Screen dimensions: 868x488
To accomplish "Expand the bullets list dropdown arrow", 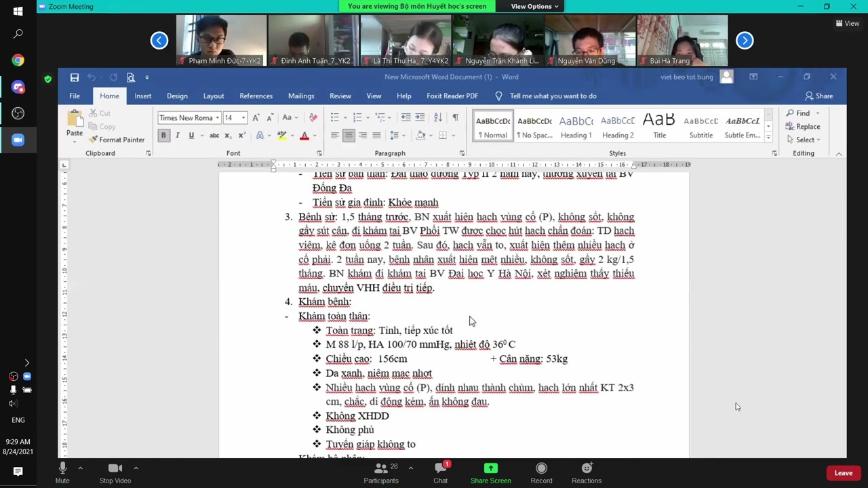I will pos(345,118).
